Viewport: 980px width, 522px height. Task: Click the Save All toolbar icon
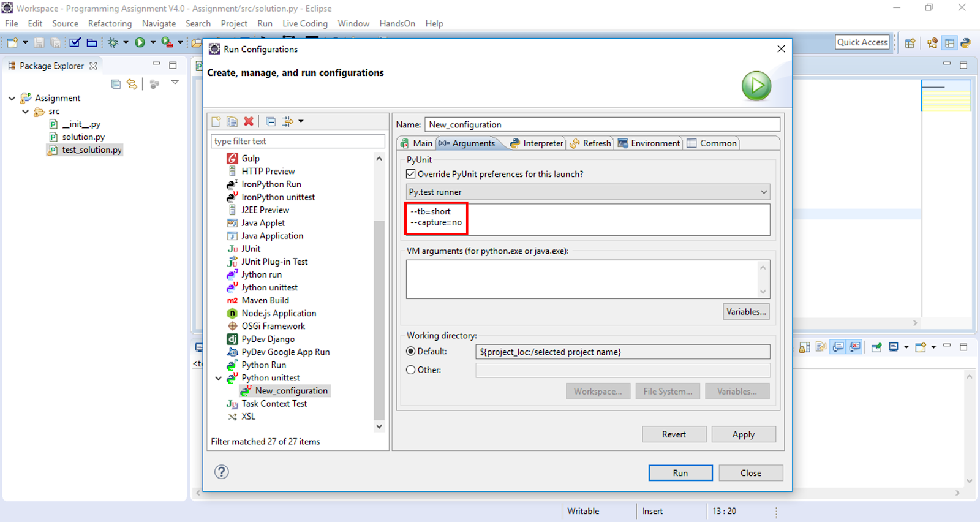point(56,42)
